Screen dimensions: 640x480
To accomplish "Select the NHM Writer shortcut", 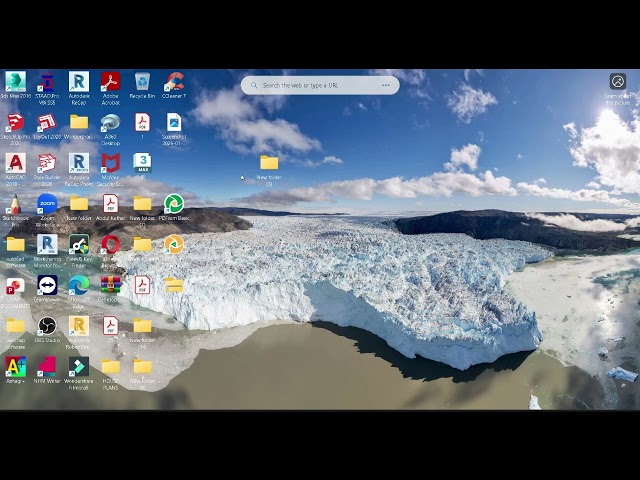I will (47, 367).
